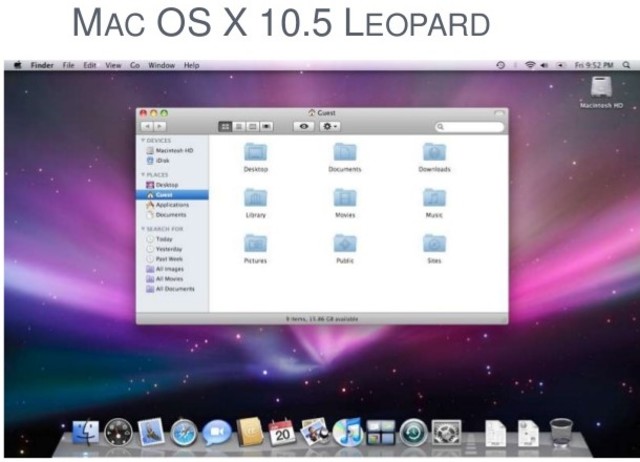The image size is (640, 462).
Task: Collapse the DEVICES sidebar section
Action: pyautogui.click(x=143, y=140)
